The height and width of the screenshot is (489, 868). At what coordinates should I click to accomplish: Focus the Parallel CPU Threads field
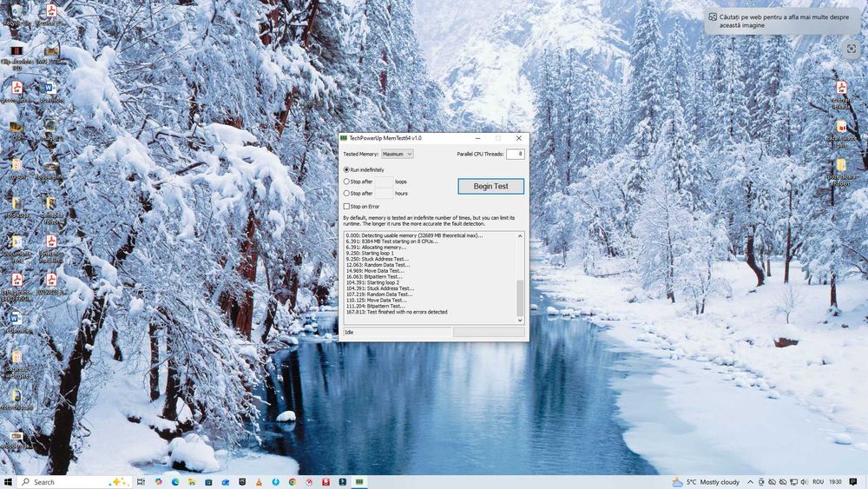pos(515,154)
